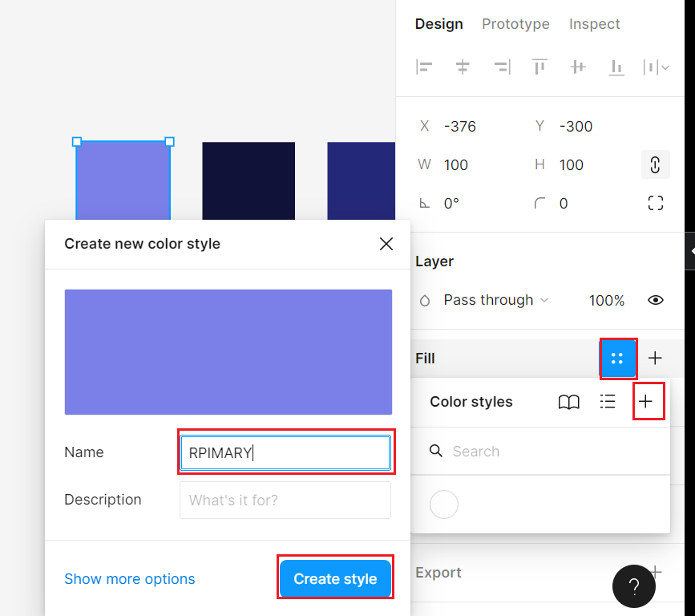Open the color style library book icon
This screenshot has width=695, height=616.
[568, 402]
